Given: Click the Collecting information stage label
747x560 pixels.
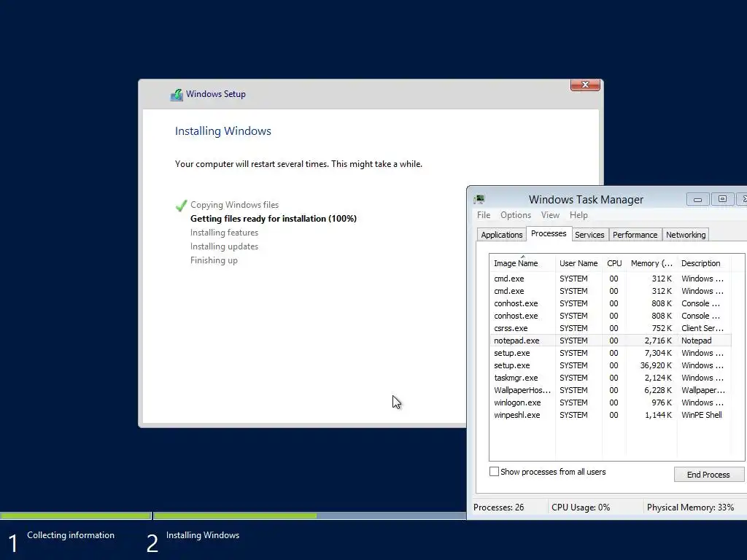Looking at the screenshot, I should pyautogui.click(x=71, y=535).
